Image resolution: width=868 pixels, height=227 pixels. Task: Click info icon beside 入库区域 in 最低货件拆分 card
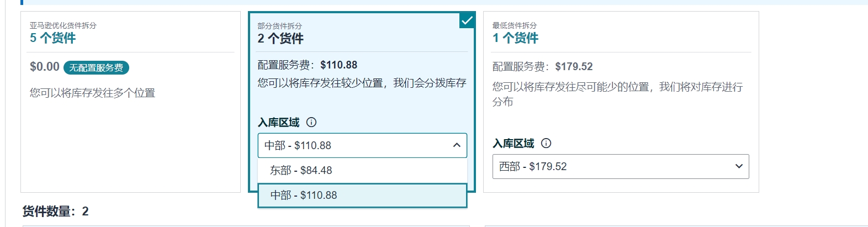pos(546,144)
